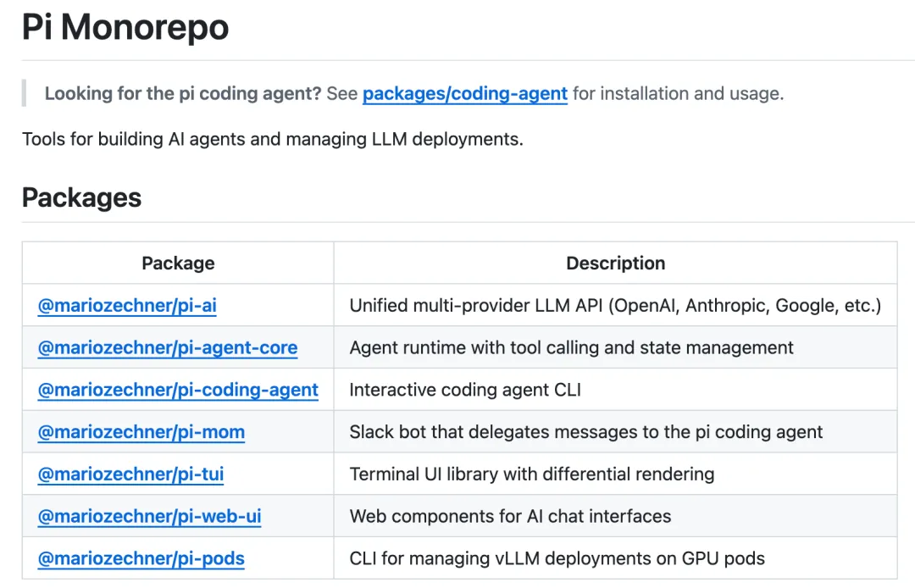Viewport: 915px width, 588px height.
Task: Click the 'CLI for managing vLLM deployments' cell
Action: [557, 558]
